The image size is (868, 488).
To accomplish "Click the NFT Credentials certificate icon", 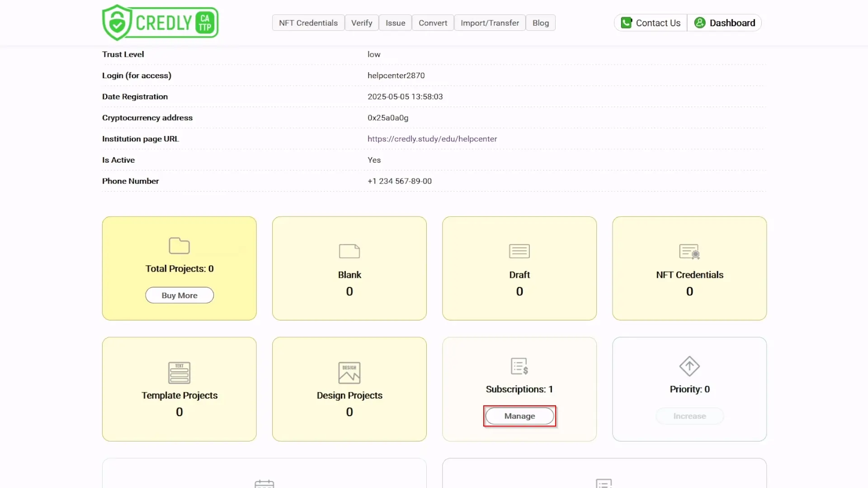I will (x=689, y=252).
